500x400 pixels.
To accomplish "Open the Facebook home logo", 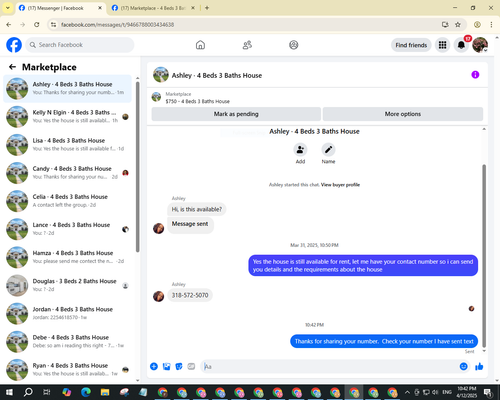I will click(x=14, y=45).
